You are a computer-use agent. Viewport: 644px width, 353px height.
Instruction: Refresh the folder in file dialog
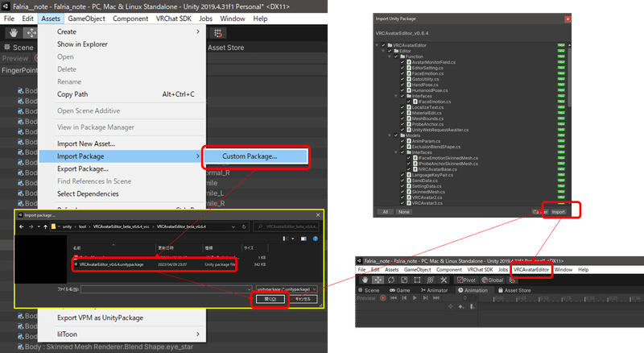[244, 226]
